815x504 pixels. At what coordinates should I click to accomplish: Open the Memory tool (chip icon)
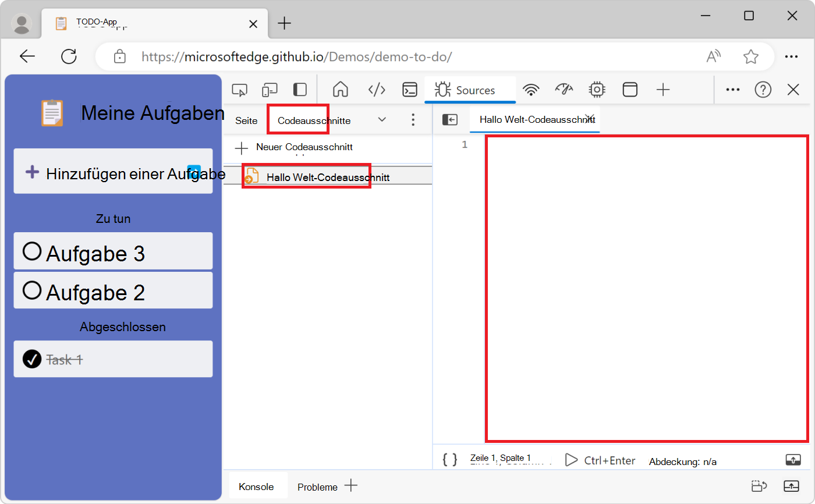[597, 90]
